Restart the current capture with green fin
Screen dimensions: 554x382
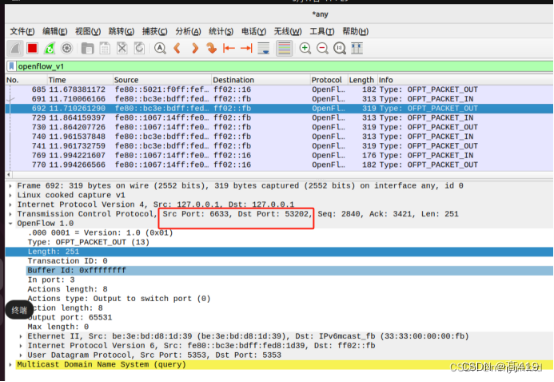pyautogui.click(x=49, y=48)
